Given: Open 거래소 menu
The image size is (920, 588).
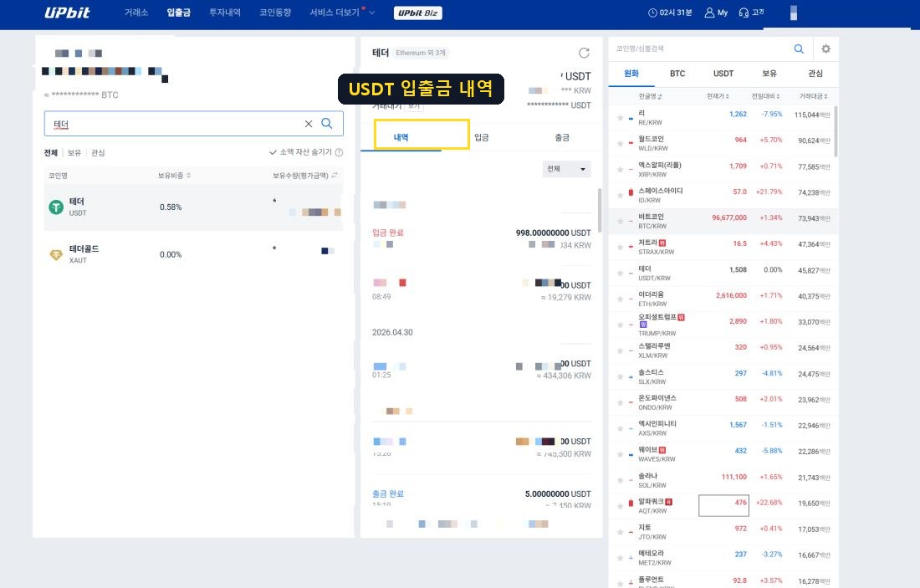Looking at the screenshot, I should click(136, 13).
